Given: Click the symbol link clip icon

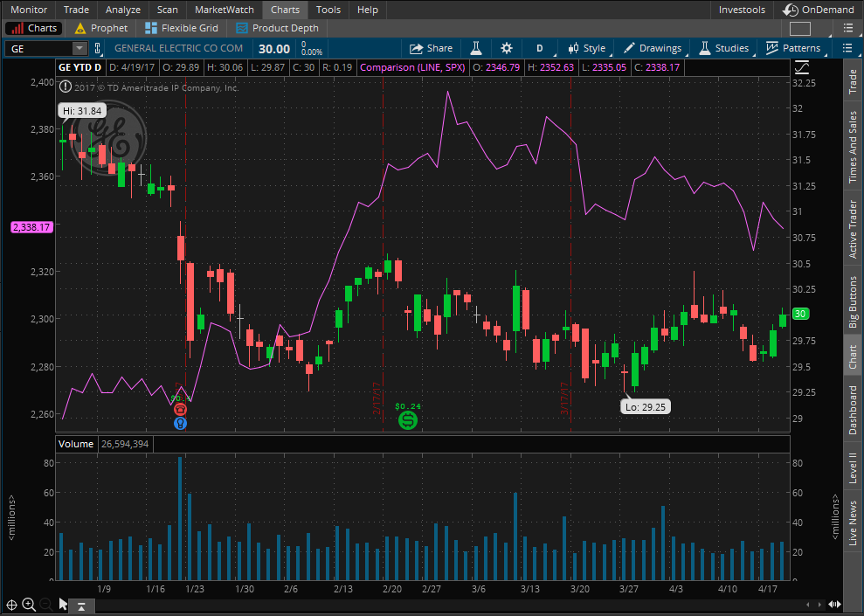Looking at the screenshot, I should coord(98,48).
